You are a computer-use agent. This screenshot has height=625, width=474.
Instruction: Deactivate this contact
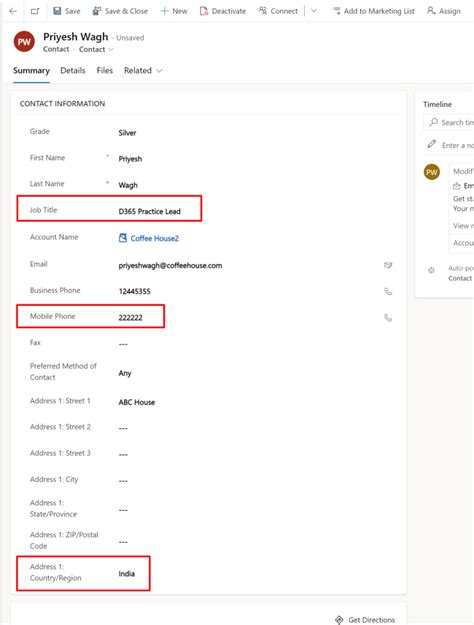click(x=223, y=11)
